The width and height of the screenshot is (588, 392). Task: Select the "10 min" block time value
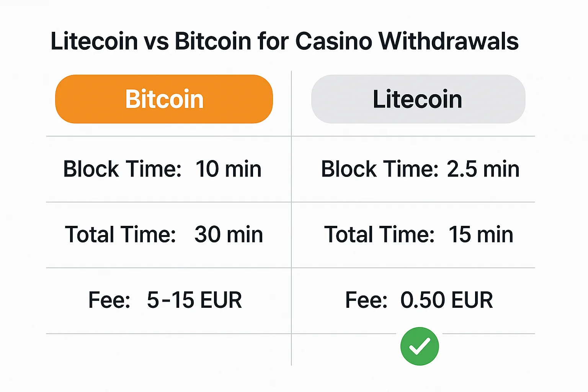coord(229,169)
